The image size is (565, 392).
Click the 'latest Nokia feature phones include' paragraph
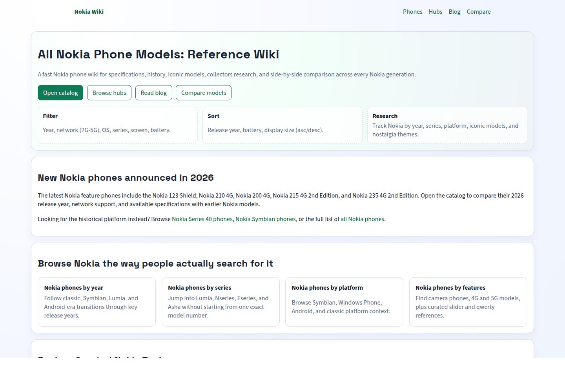(281, 200)
